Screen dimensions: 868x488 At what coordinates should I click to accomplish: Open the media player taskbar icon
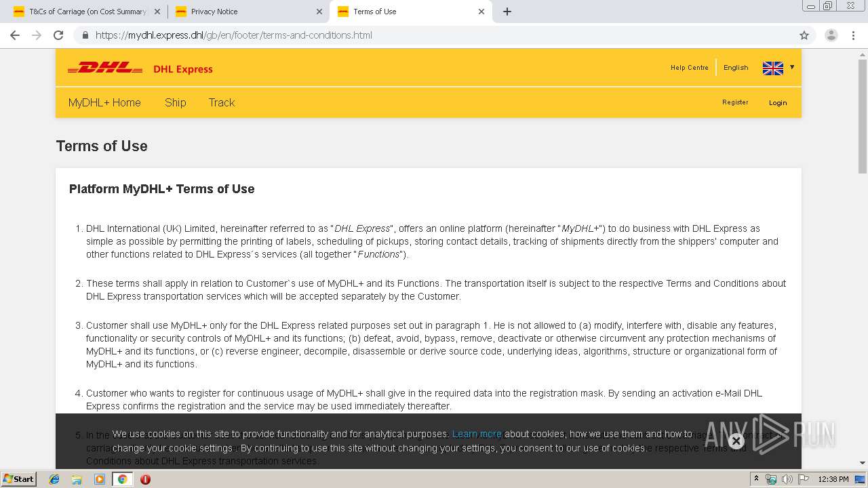pyautogui.click(x=100, y=479)
